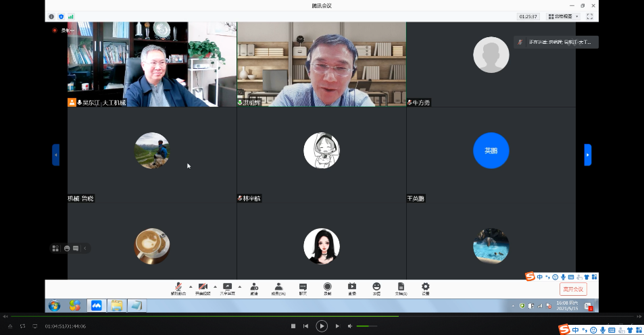644x335 pixels.
Task: Go to next page of participants
Action: pos(587,155)
